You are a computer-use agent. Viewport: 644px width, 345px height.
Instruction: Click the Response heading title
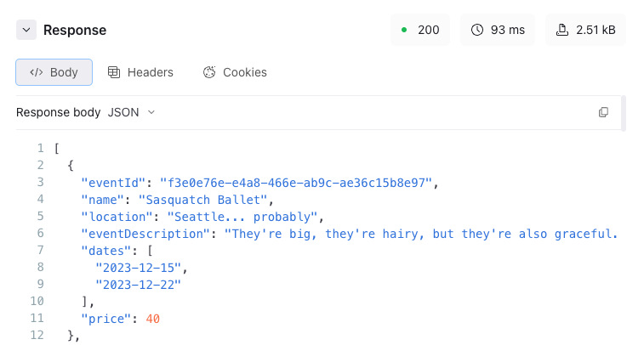[x=75, y=30]
